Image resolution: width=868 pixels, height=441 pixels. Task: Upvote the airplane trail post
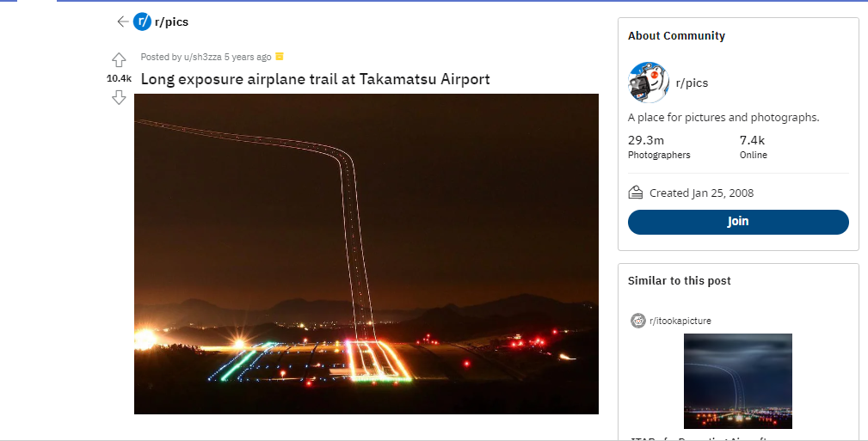point(119,60)
